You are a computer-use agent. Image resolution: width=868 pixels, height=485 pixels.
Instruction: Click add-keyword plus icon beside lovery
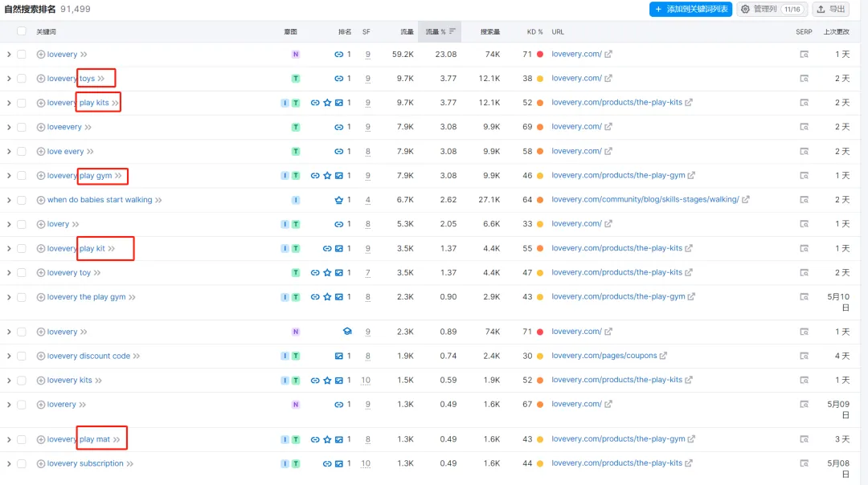point(40,224)
